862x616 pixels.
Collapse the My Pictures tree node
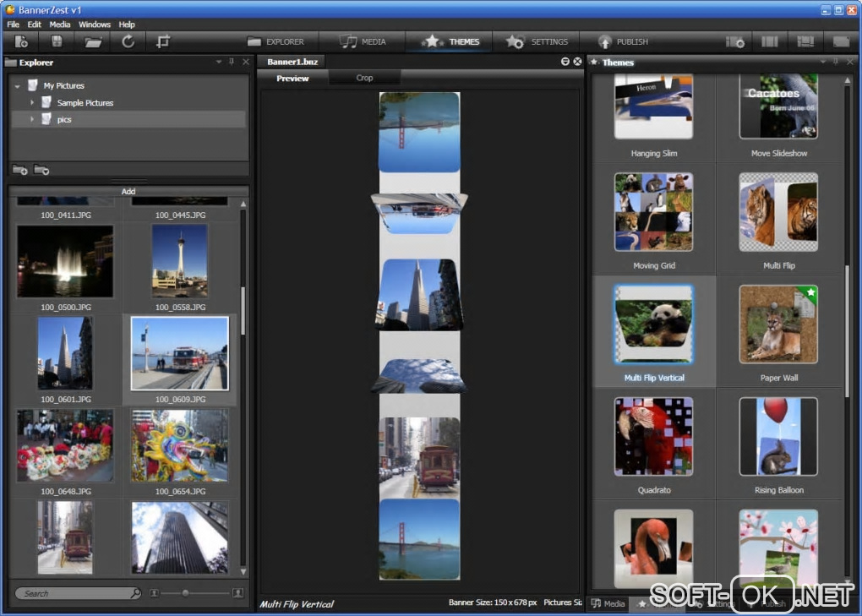click(x=17, y=85)
